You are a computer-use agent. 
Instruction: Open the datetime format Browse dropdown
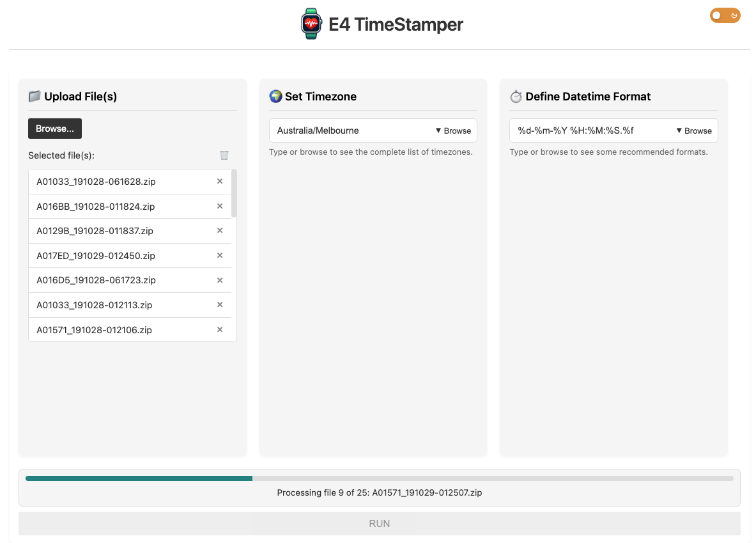click(x=694, y=131)
